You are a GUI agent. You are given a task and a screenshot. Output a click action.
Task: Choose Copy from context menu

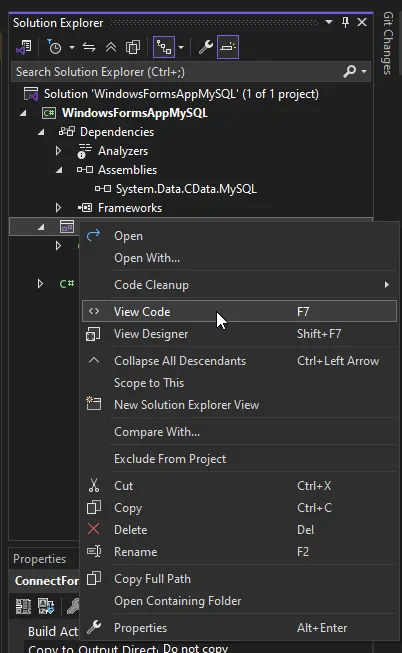point(239,508)
